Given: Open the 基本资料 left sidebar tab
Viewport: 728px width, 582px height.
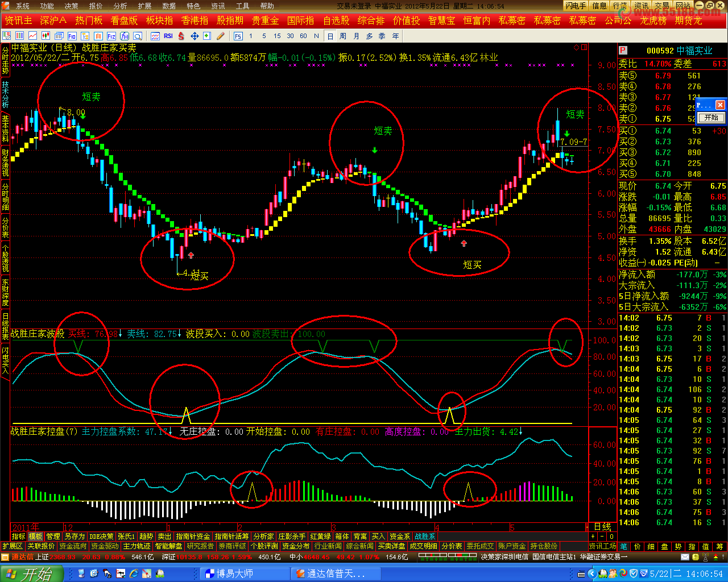Looking at the screenshot, I should pyautogui.click(x=5, y=128).
